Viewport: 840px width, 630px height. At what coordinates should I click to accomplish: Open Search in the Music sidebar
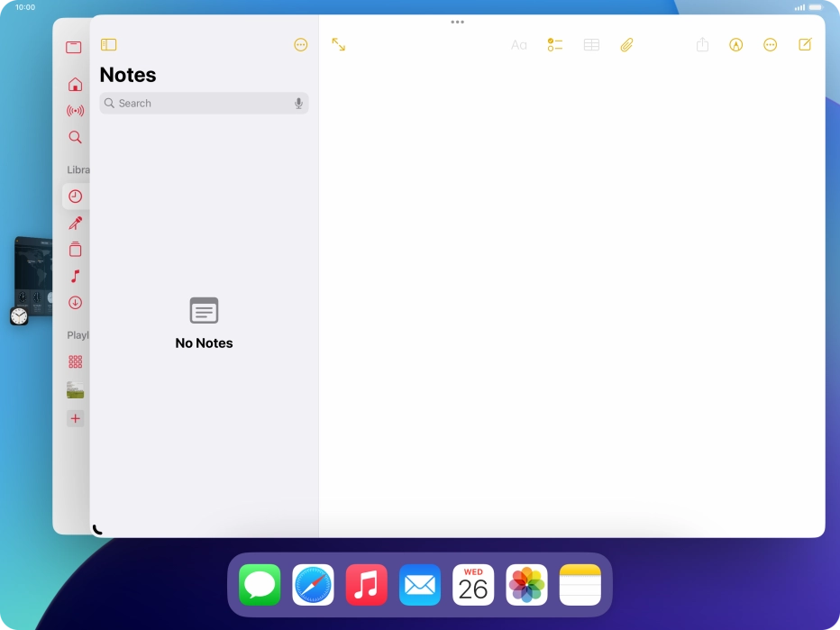point(76,137)
